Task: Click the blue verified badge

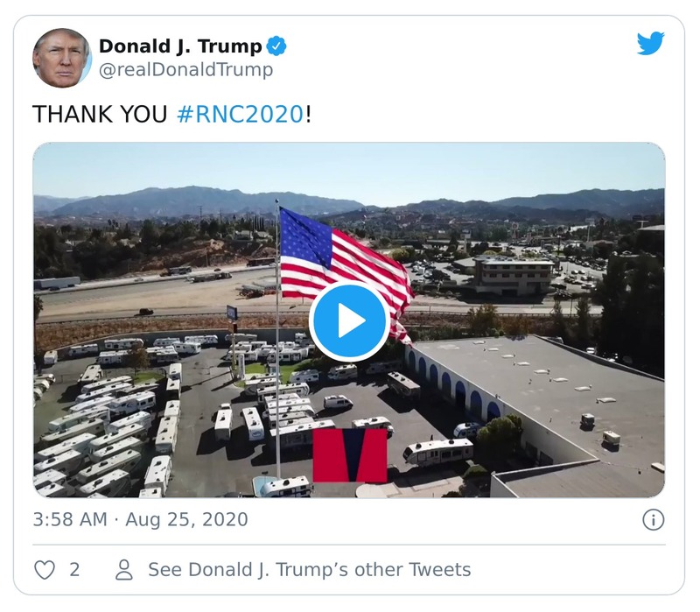Action: pos(276,44)
